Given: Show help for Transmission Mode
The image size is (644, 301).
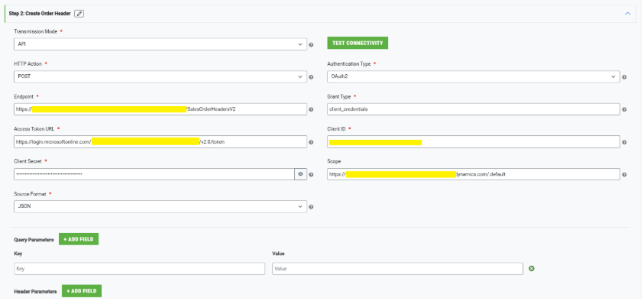Looking at the screenshot, I should [312, 45].
